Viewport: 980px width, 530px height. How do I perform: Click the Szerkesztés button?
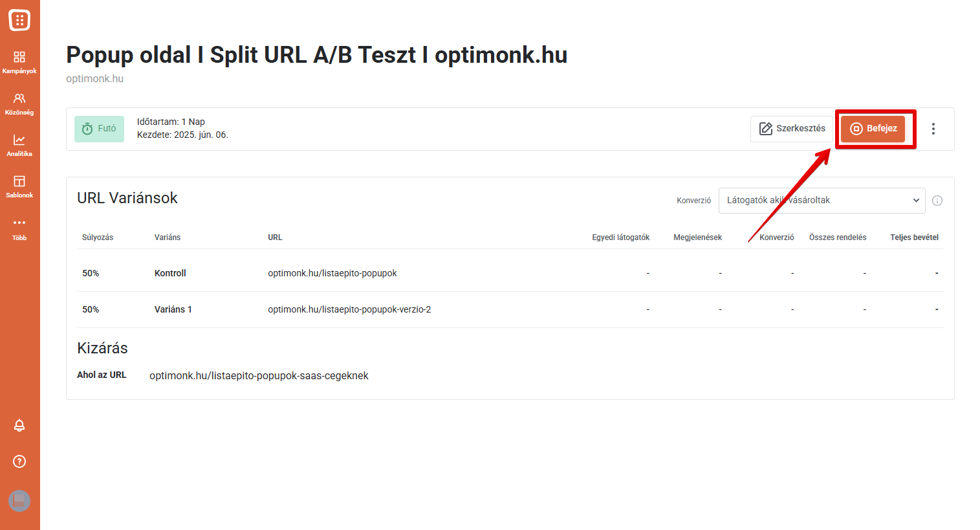coord(792,129)
